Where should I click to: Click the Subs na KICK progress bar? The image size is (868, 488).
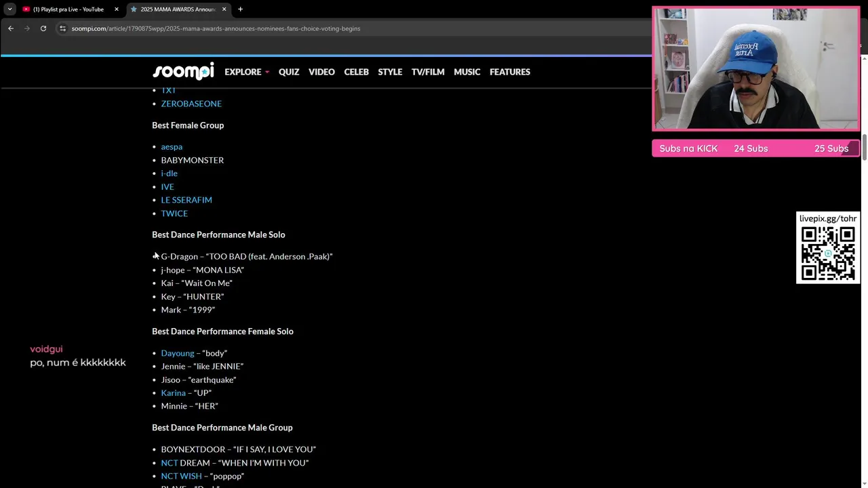[756, 148]
